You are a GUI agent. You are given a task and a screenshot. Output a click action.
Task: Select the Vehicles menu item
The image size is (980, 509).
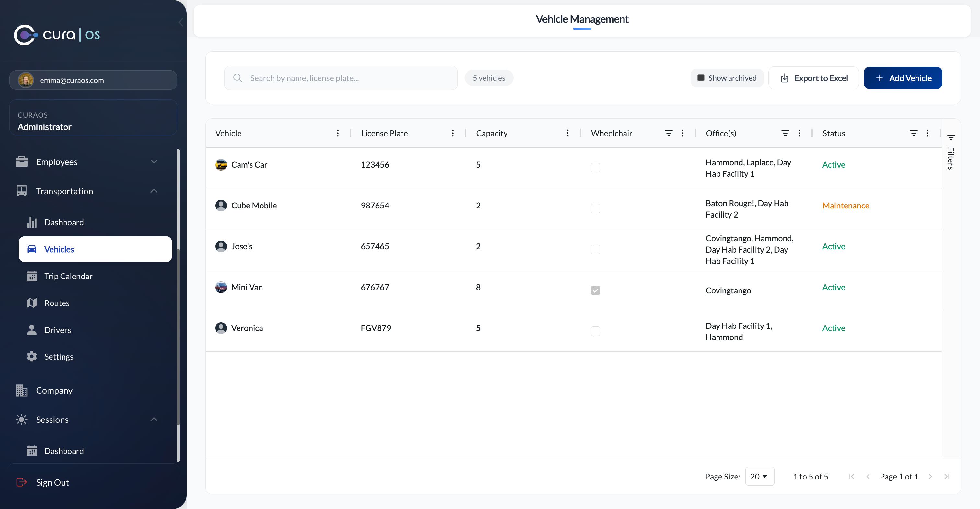click(x=95, y=249)
